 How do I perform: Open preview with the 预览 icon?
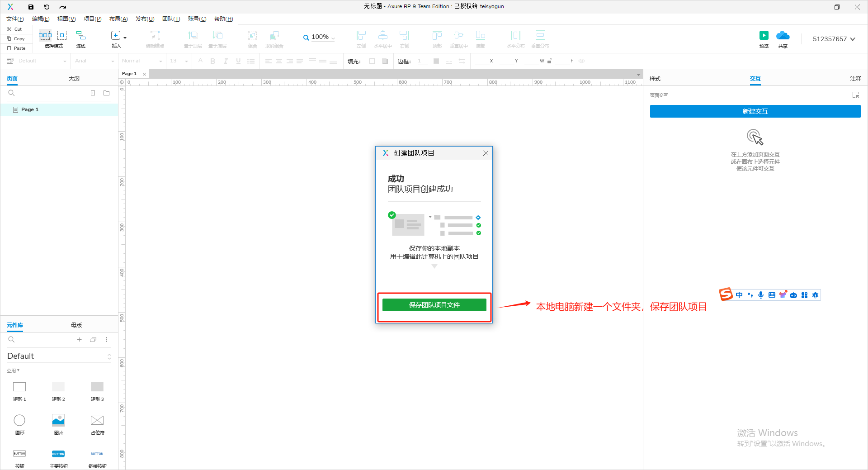[764, 38]
